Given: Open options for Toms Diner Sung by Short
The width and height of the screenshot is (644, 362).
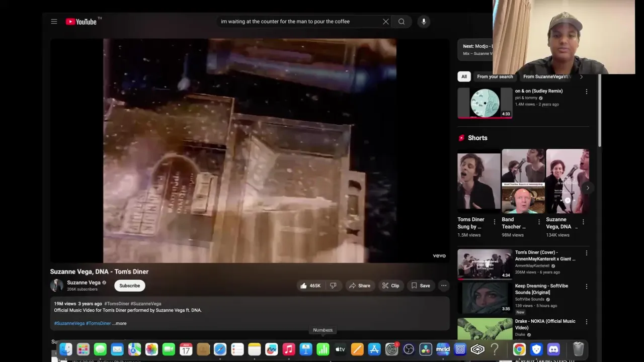Looking at the screenshot, I should pos(494,222).
